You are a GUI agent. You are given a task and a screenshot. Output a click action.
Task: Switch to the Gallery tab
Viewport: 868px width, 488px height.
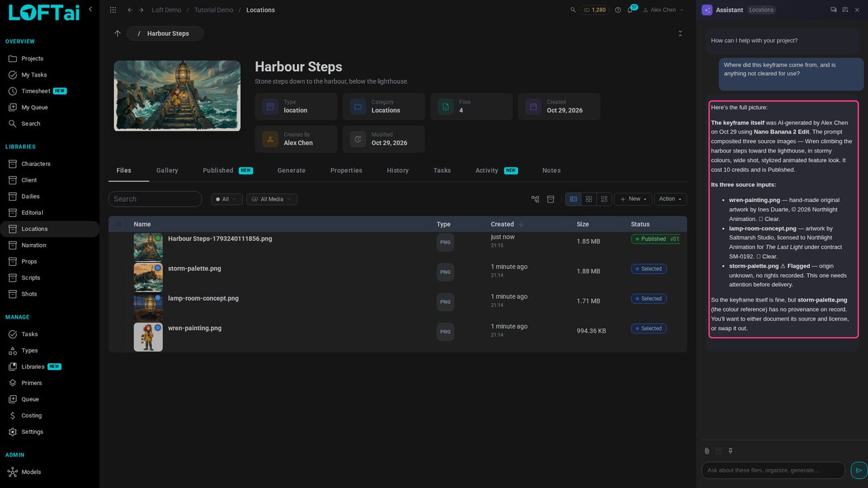coord(167,171)
